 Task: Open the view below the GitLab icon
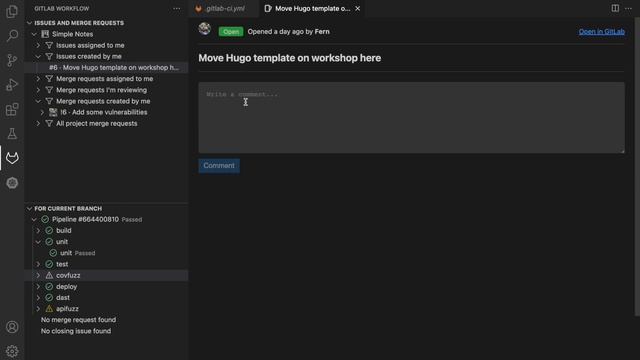click(x=12, y=183)
